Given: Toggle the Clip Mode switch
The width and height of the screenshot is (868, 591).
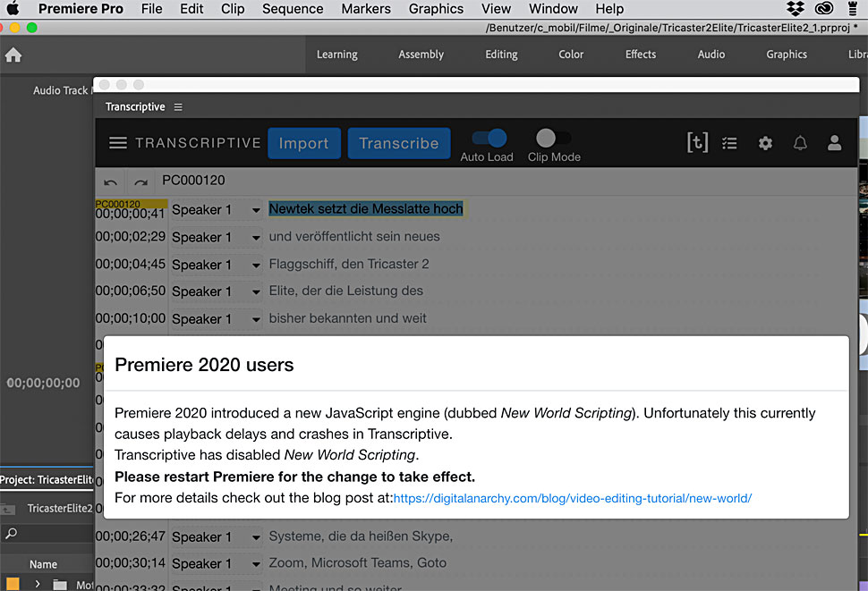Looking at the screenshot, I should (553, 139).
